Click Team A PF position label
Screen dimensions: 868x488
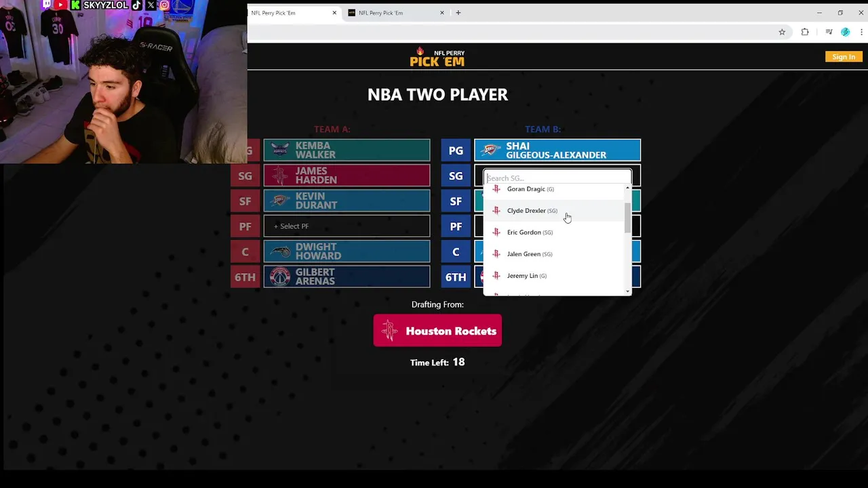pyautogui.click(x=245, y=226)
